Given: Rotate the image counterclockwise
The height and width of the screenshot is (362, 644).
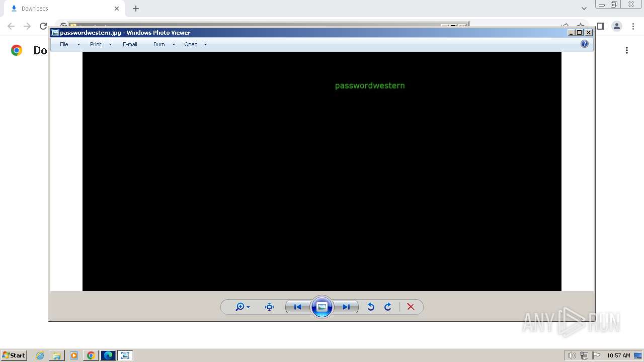Looking at the screenshot, I should point(371,307).
